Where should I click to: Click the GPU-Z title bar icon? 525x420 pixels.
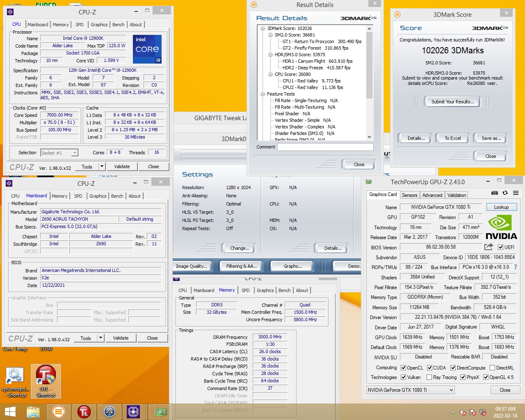click(x=369, y=182)
